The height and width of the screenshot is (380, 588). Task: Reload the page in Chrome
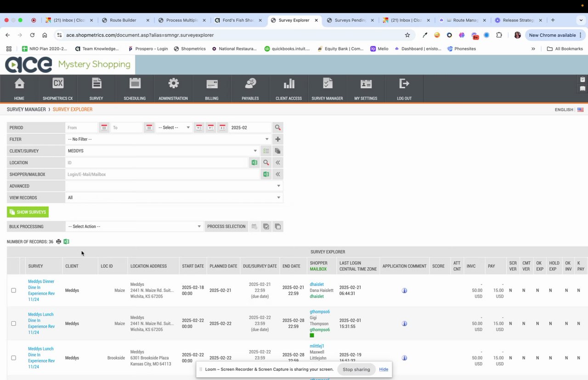32,35
